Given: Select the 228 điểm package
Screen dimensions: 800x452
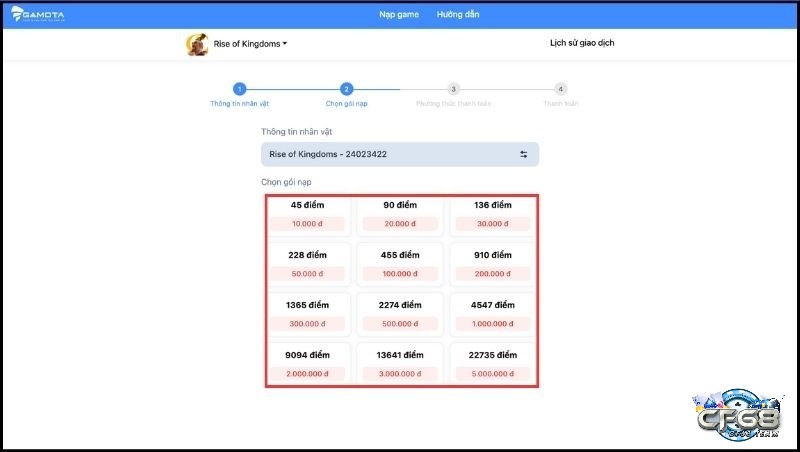Looking at the screenshot, I should (x=307, y=265).
